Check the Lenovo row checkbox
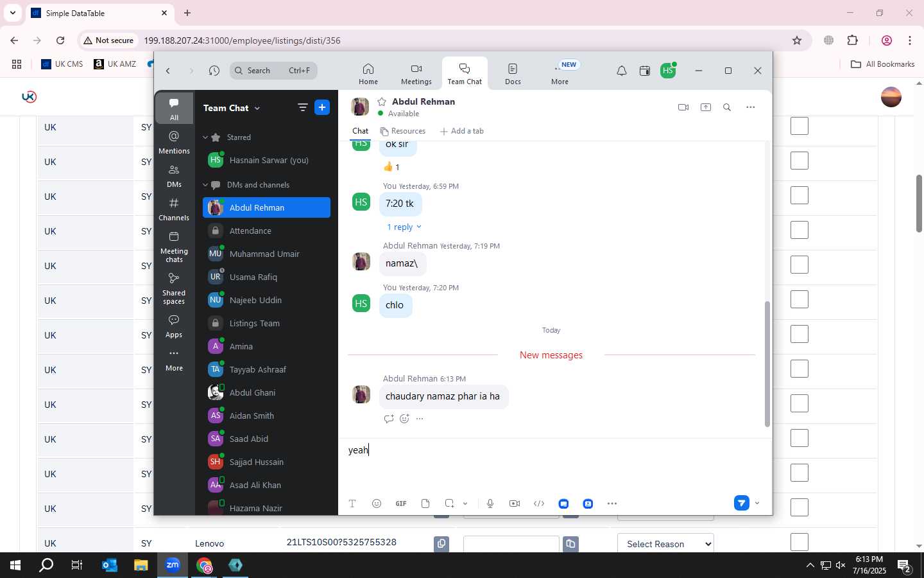Image resolution: width=924 pixels, height=578 pixels. [800, 542]
